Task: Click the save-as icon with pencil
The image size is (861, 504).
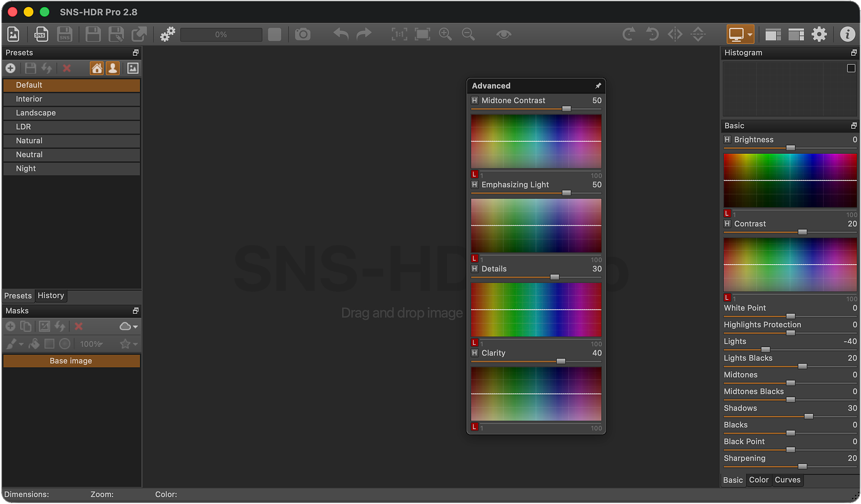Action: [x=116, y=34]
